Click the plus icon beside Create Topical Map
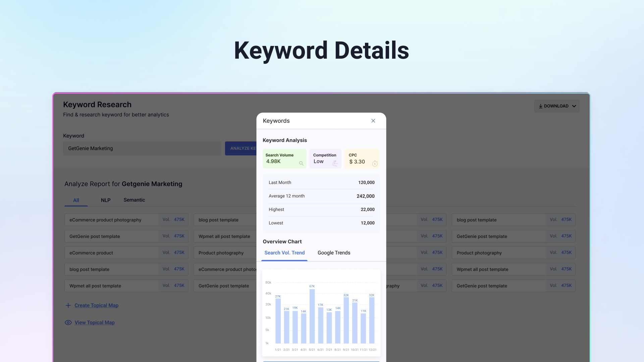This screenshot has height=362, width=644. 68,305
